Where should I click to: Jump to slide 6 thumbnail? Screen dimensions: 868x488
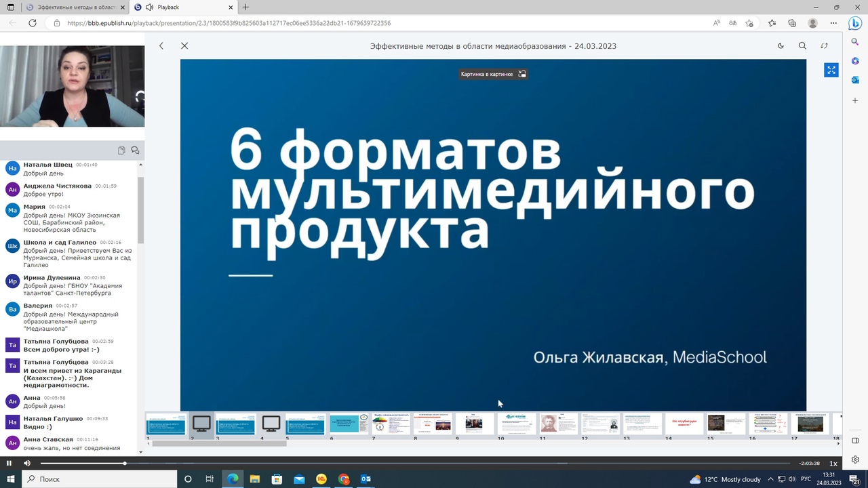[349, 424]
